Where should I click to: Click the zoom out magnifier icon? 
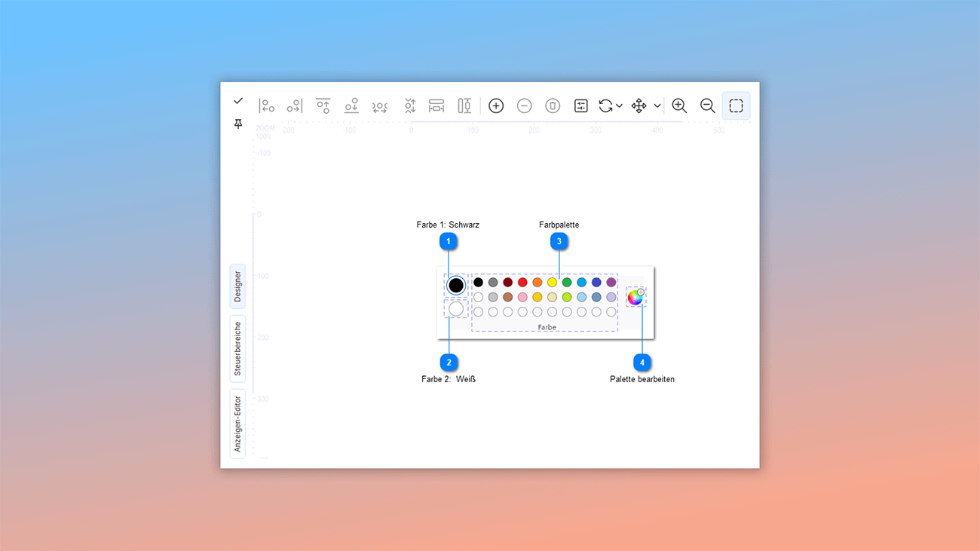[707, 106]
